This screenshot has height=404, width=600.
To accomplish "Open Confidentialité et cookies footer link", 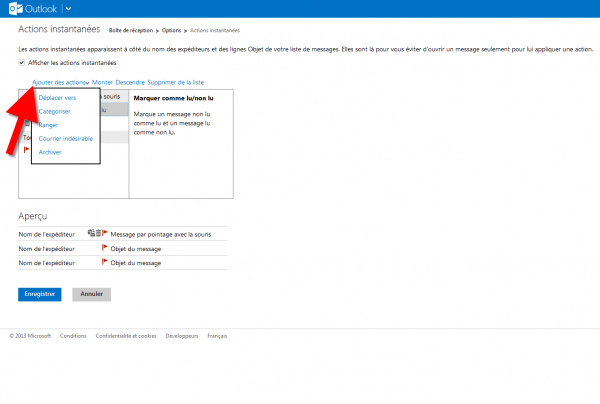I will 126,336.
